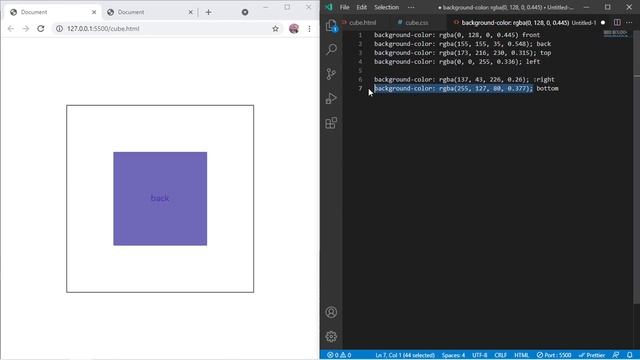The height and width of the screenshot is (360, 640).
Task: Click the Prettier status bar item
Action: pos(592,355)
